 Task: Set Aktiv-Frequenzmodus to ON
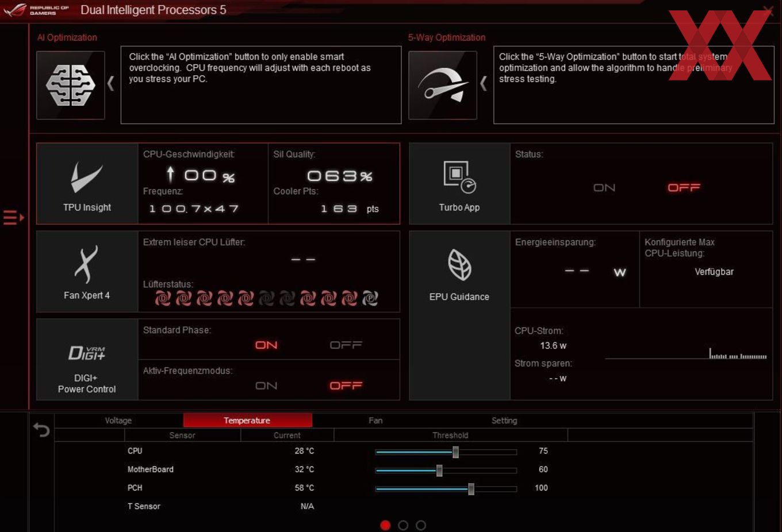point(266,385)
